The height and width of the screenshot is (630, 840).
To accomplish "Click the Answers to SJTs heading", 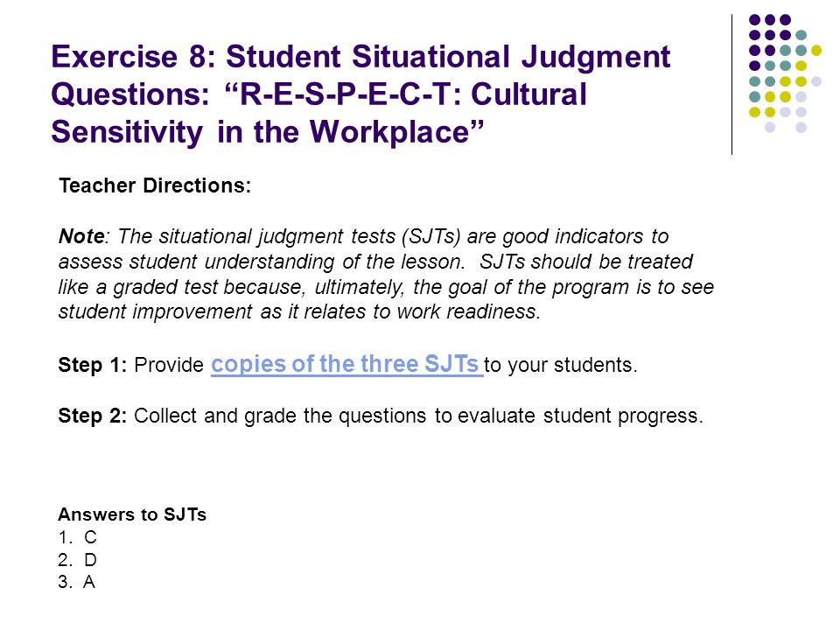I will pos(132,514).
